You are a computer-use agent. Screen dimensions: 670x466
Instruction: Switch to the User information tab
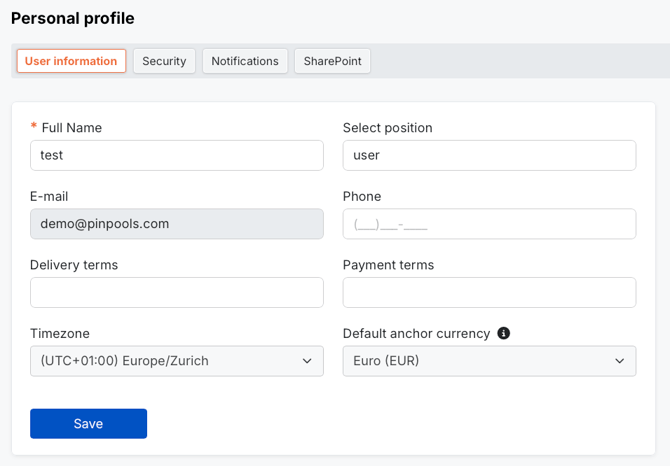pos(71,61)
